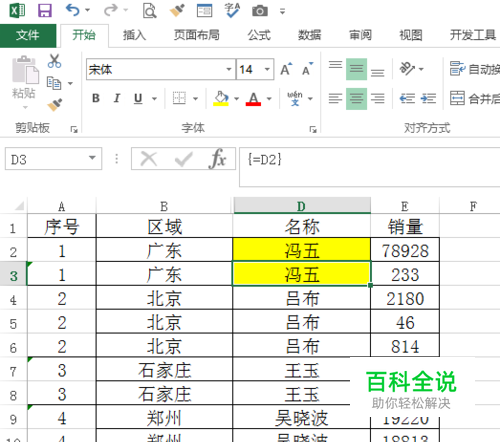The height and width of the screenshot is (442, 500).
Task: Decrease font size with smaller A icon
Action: pos(307,69)
